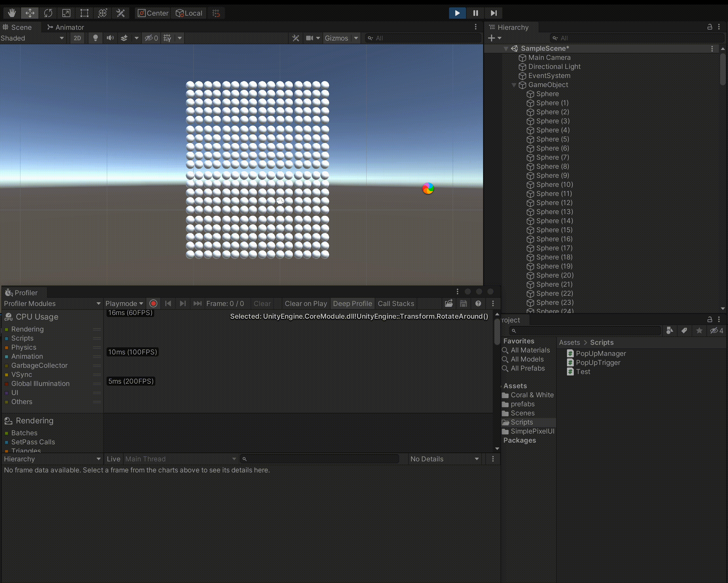Start Play mode
Screen dimensions: 728x583
point(457,13)
